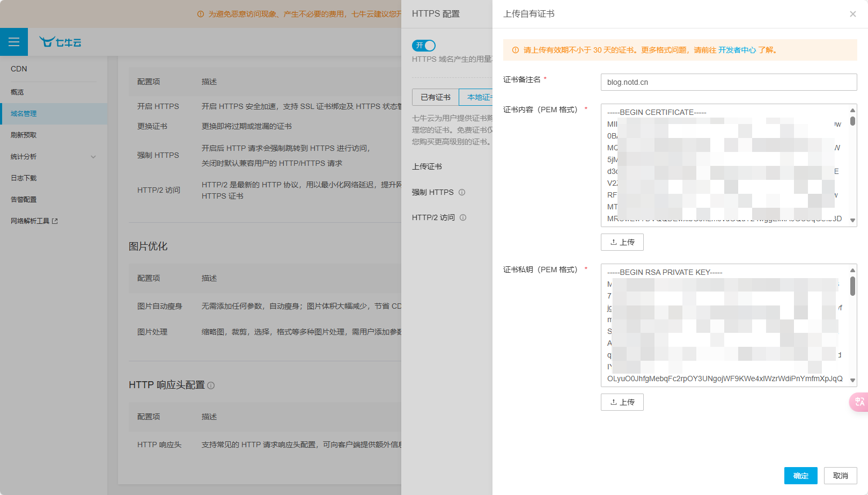Click 上传 button under certificate content
868x495 pixels.
pos(622,242)
